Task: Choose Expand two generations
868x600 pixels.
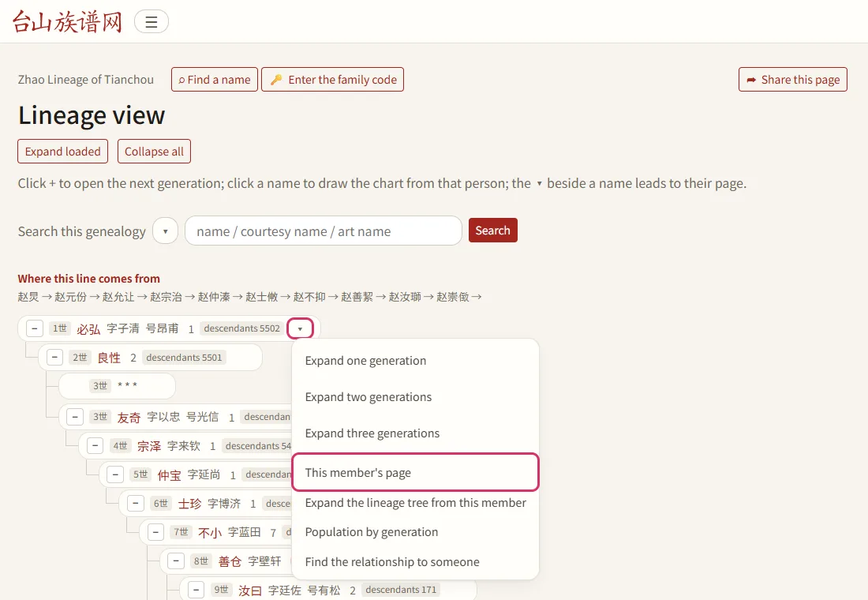Action: [415, 396]
